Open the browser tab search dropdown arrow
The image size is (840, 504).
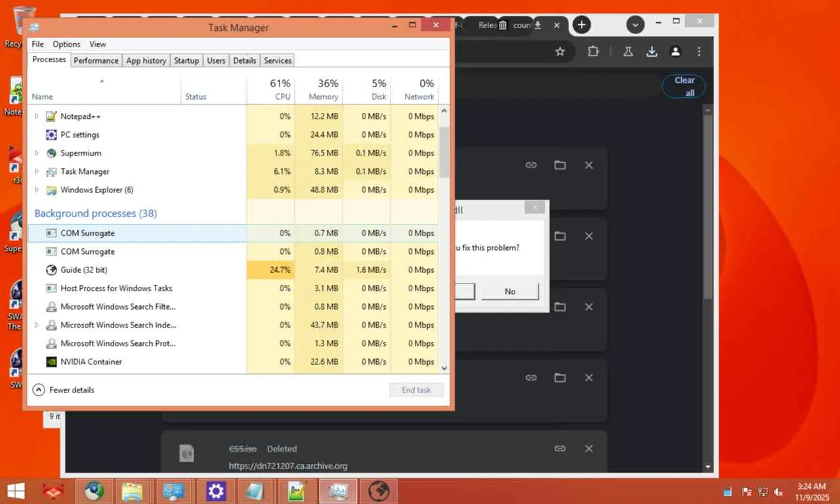click(635, 25)
